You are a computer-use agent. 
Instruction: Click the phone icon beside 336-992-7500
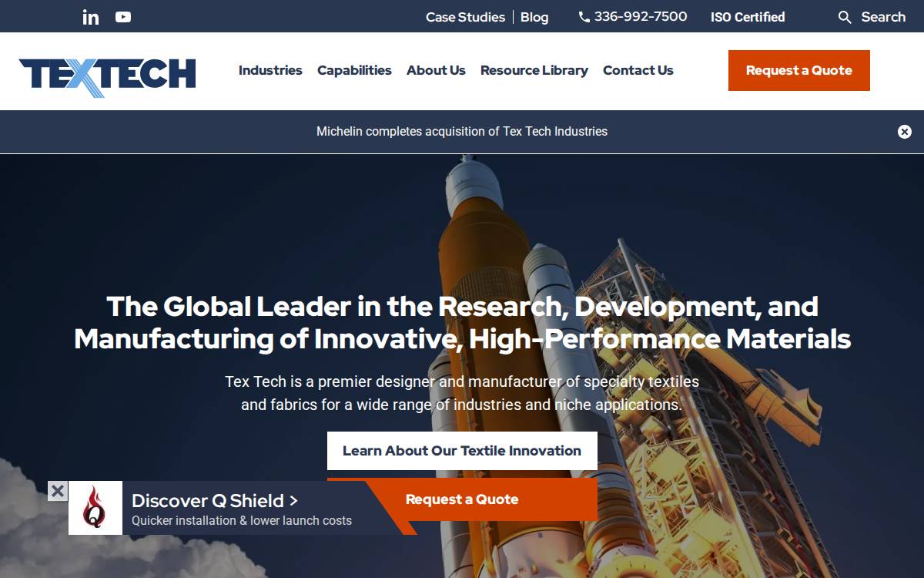click(584, 17)
